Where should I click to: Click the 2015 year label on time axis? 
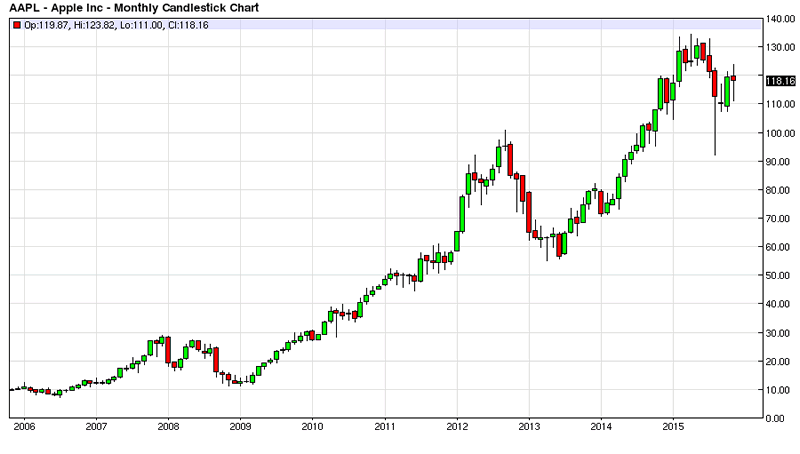[673, 426]
